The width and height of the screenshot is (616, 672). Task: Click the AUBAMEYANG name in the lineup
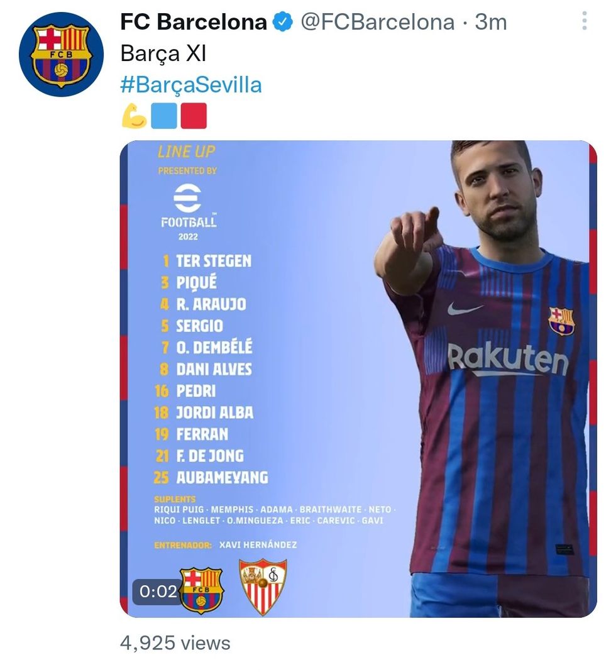coord(222,477)
